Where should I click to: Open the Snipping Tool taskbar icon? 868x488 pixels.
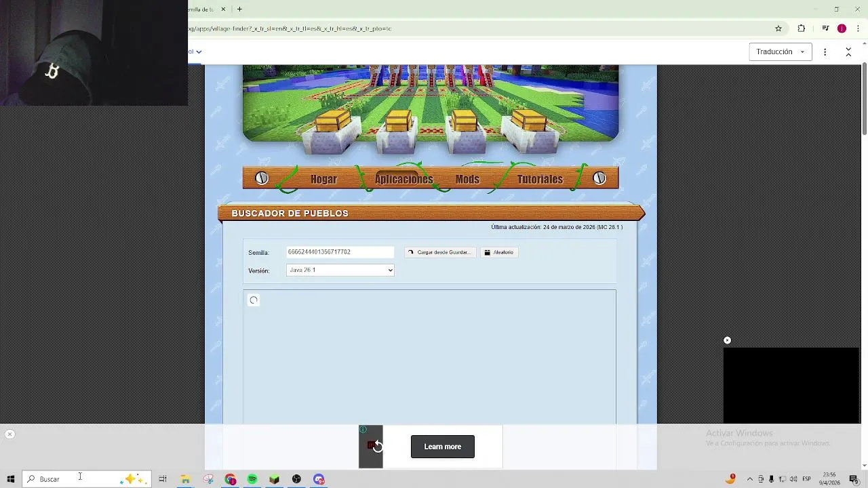point(208,479)
